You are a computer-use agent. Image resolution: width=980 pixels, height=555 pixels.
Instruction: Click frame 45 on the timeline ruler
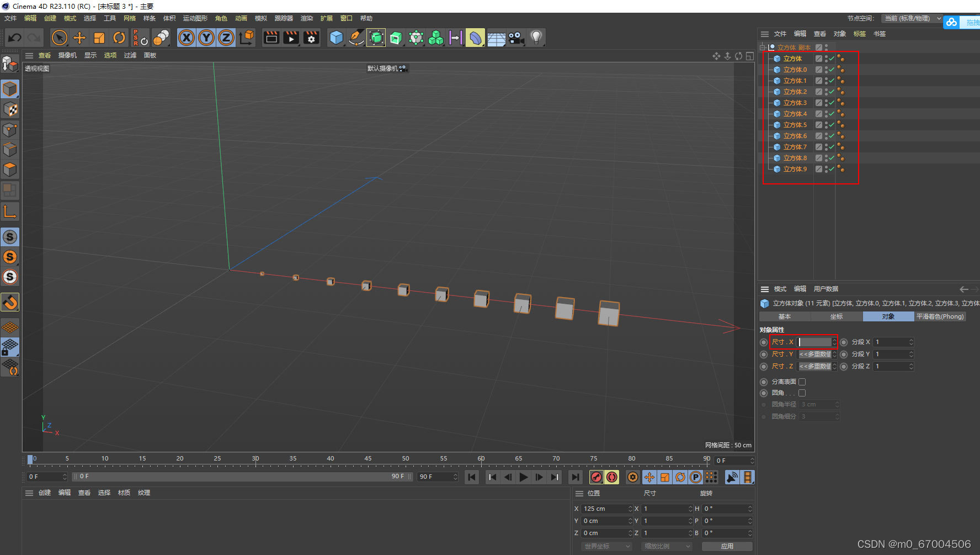click(x=368, y=459)
